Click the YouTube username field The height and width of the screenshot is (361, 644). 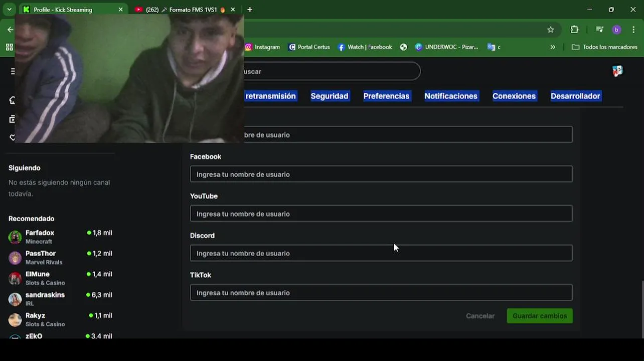coord(381,214)
